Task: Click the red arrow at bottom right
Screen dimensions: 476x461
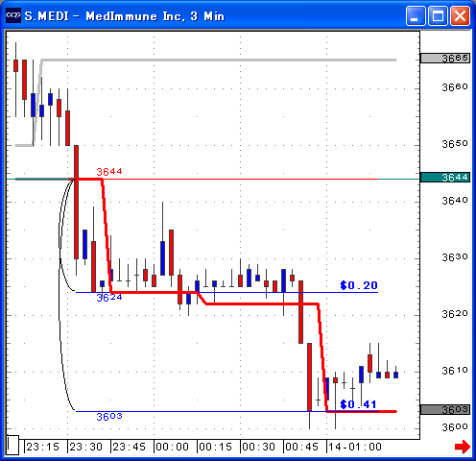Action: (463, 447)
